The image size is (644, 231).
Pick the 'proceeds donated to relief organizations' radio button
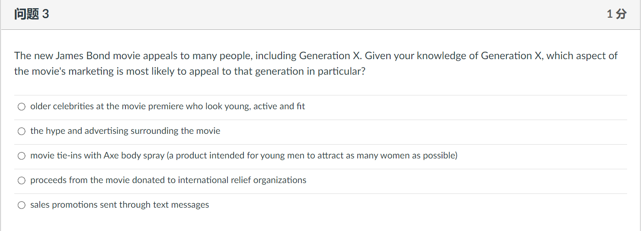pos(22,180)
